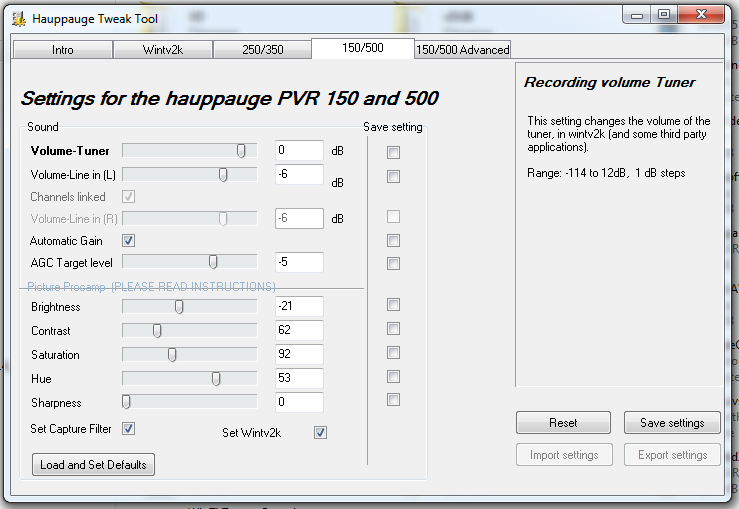Image resolution: width=739 pixels, height=509 pixels.
Task: Click the Picture Procamp instructions label
Action: click(151, 287)
